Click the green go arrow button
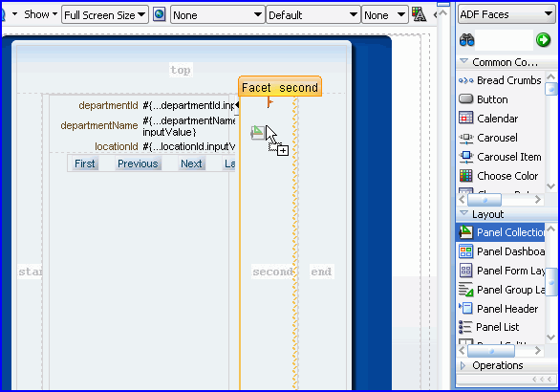The height and width of the screenshot is (392, 560). tap(543, 39)
